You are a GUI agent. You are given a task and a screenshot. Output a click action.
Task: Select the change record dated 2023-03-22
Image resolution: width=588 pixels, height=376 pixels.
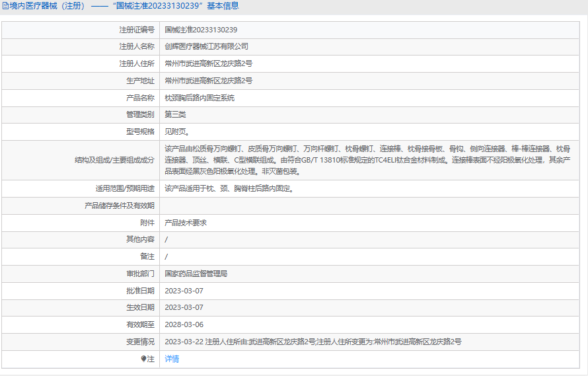[x=313, y=342]
